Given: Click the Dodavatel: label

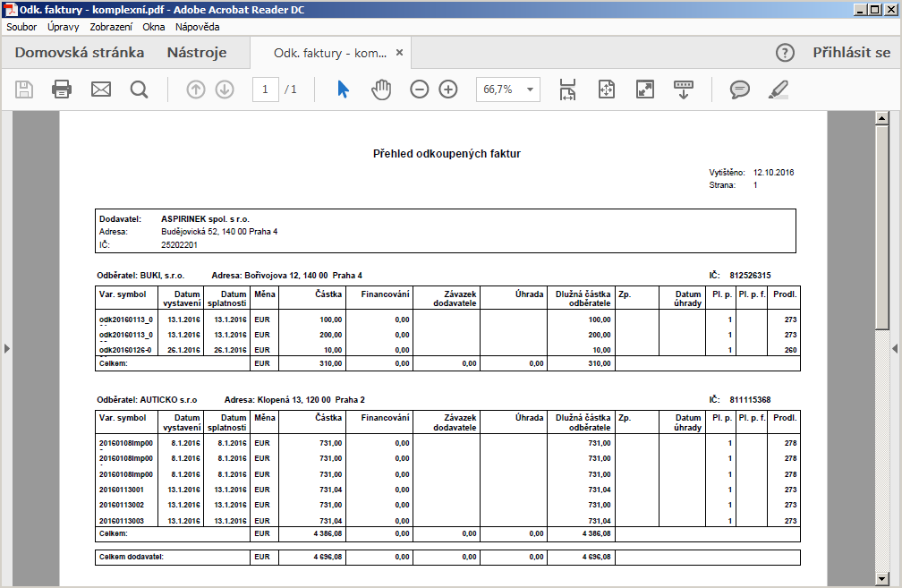Looking at the screenshot, I should pyautogui.click(x=120, y=219).
